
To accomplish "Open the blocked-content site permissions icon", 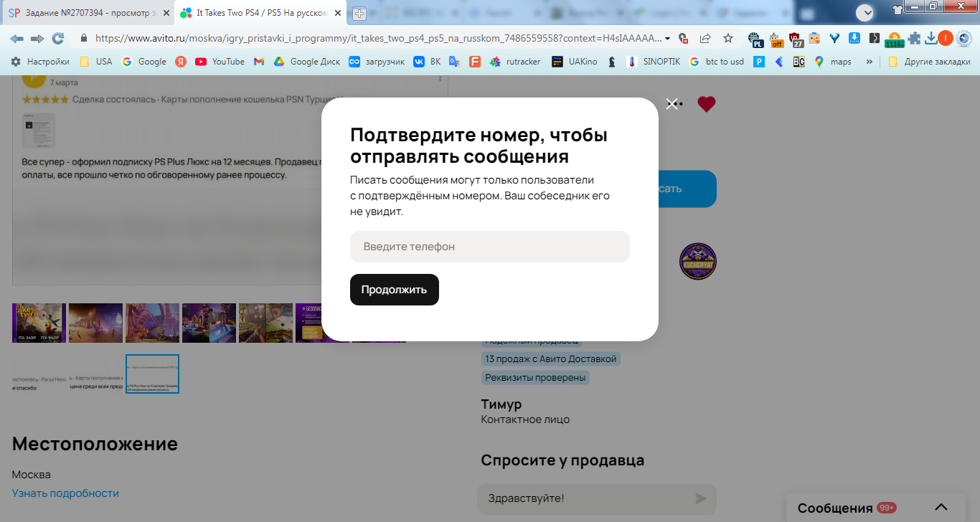I will (x=684, y=38).
